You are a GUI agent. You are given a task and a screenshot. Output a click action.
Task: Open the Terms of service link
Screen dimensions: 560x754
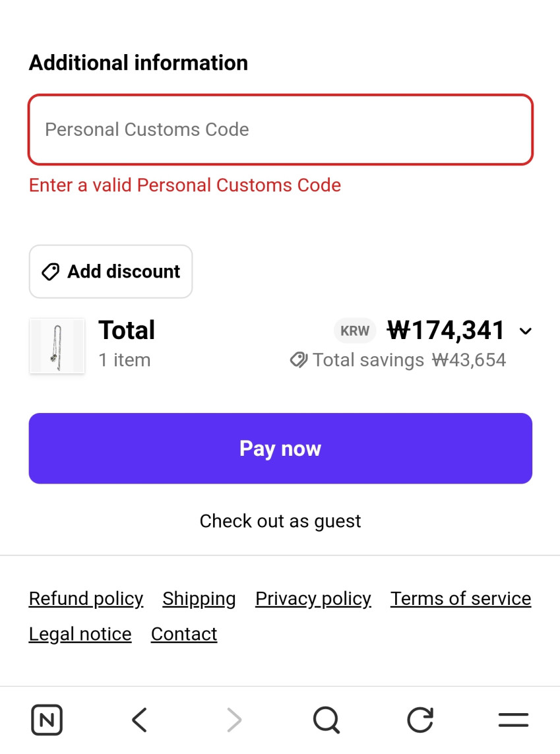[x=460, y=598]
